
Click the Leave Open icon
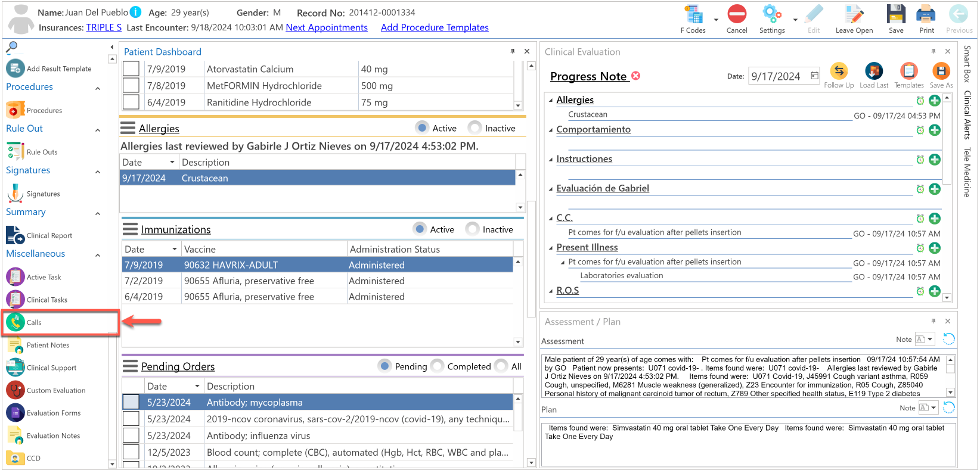tap(854, 14)
